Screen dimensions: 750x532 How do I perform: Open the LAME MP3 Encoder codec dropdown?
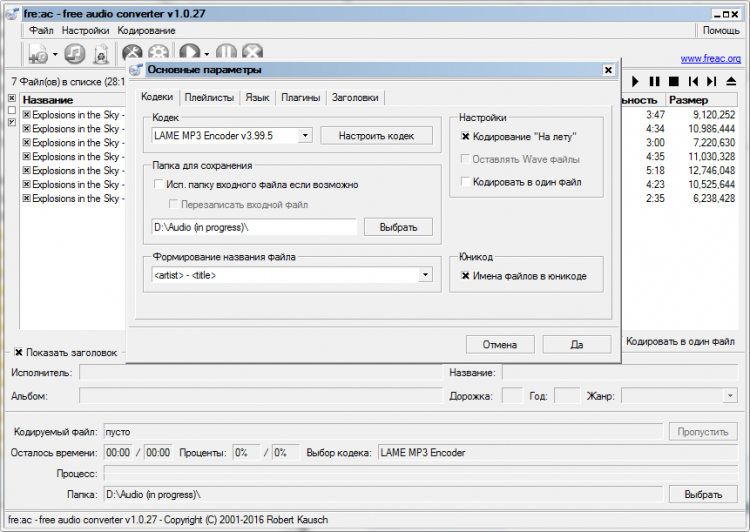point(305,136)
